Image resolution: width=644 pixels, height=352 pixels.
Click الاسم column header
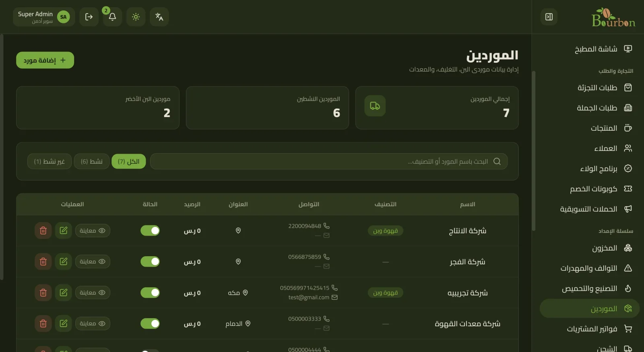pyautogui.click(x=468, y=204)
